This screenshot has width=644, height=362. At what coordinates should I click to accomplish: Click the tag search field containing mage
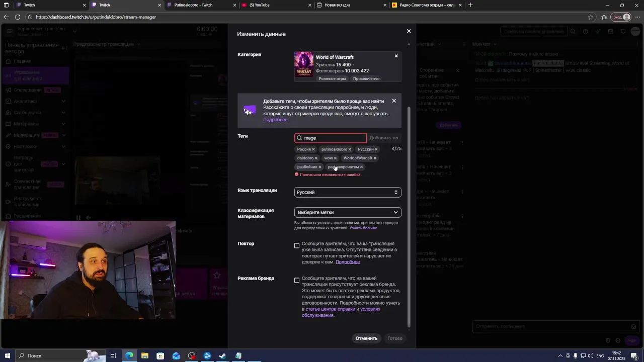(x=331, y=138)
